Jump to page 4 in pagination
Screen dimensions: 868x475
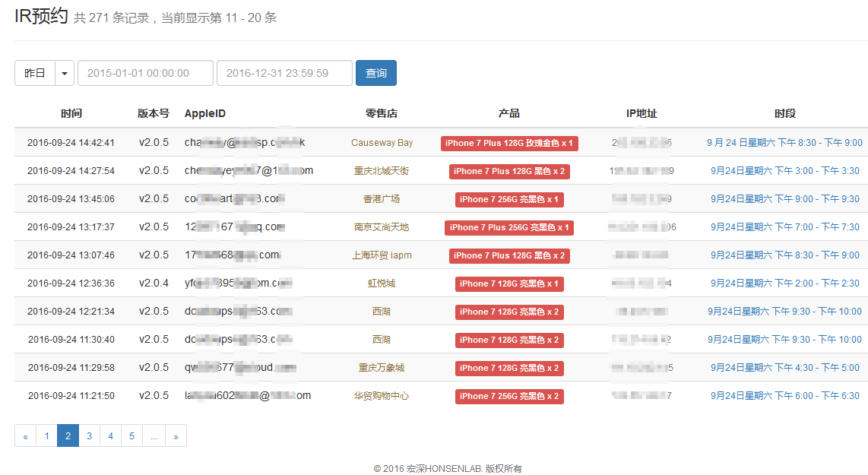tap(111, 436)
